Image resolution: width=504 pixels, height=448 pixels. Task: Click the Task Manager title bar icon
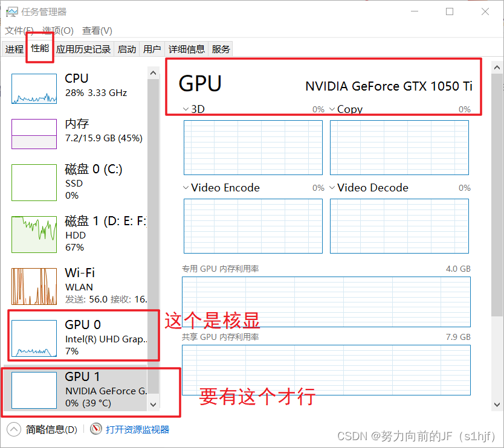[x=12, y=12]
